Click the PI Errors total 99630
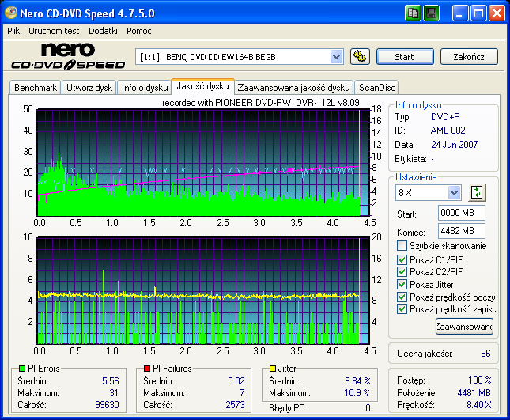This screenshot has width=510, height=420. 107,405
